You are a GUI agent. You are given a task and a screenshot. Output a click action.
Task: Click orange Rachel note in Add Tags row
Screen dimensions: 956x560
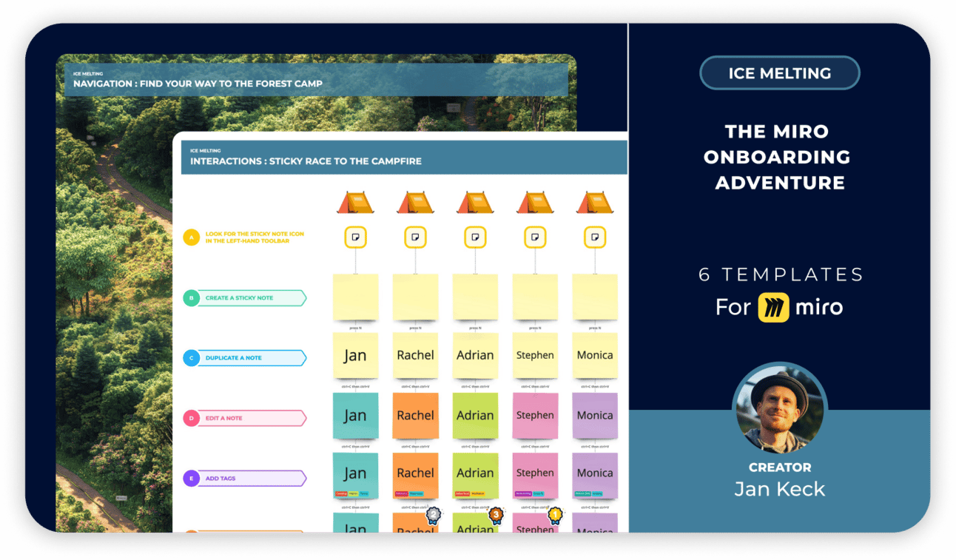(x=415, y=476)
